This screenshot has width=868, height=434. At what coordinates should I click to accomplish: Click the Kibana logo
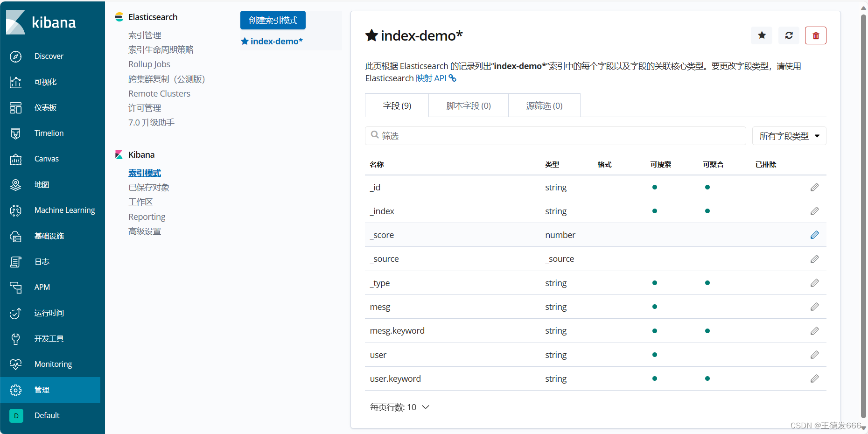point(41,22)
